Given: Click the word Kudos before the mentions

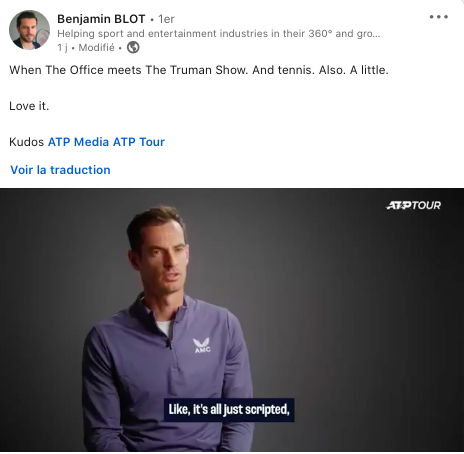Looking at the screenshot, I should point(27,142).
